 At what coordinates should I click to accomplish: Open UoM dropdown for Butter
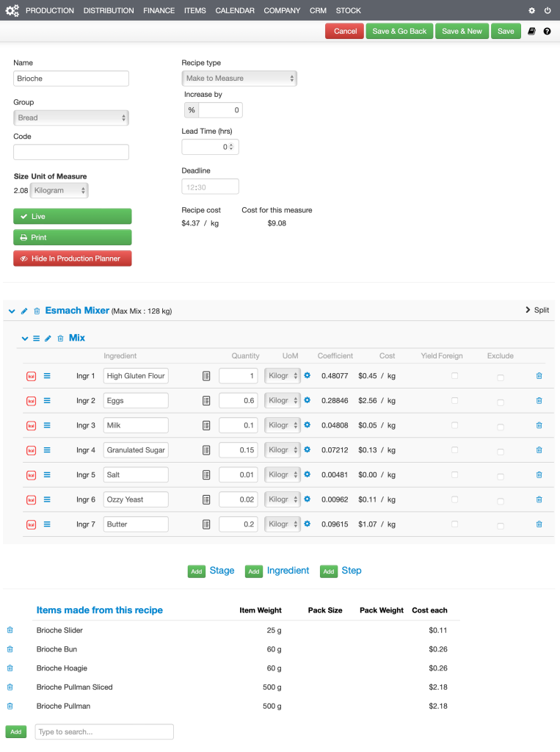tap(283, 524)
